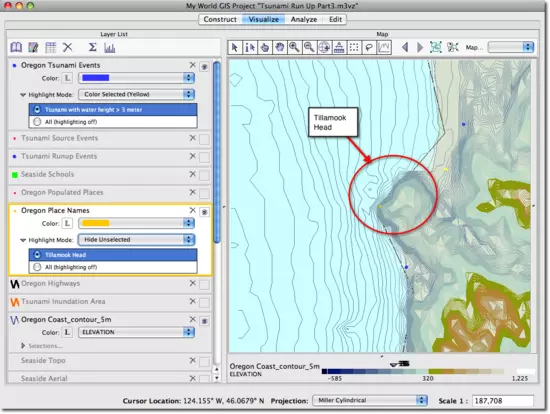
Task: Open layer info book icon in Layer List
Action: coord(16,47)
